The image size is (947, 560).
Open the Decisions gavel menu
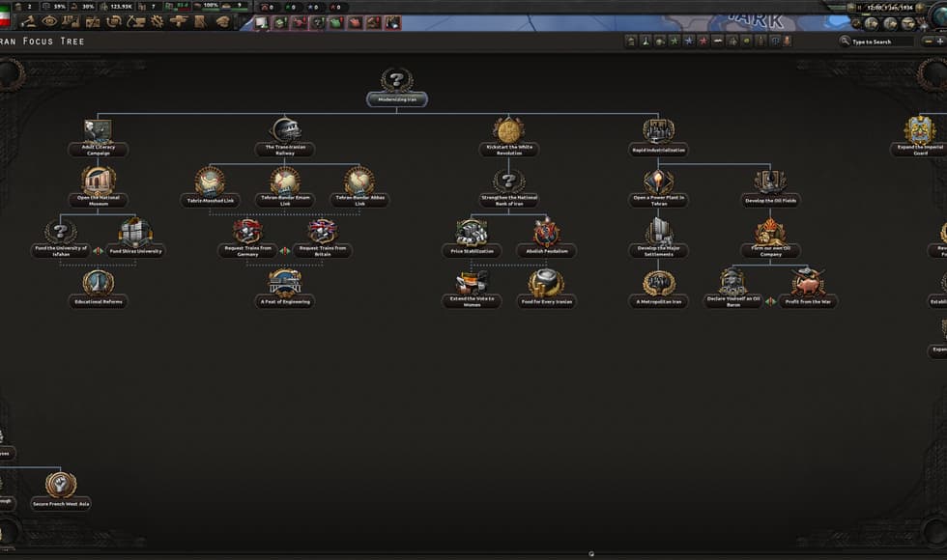pyautogui.click(x=28, y=21)
